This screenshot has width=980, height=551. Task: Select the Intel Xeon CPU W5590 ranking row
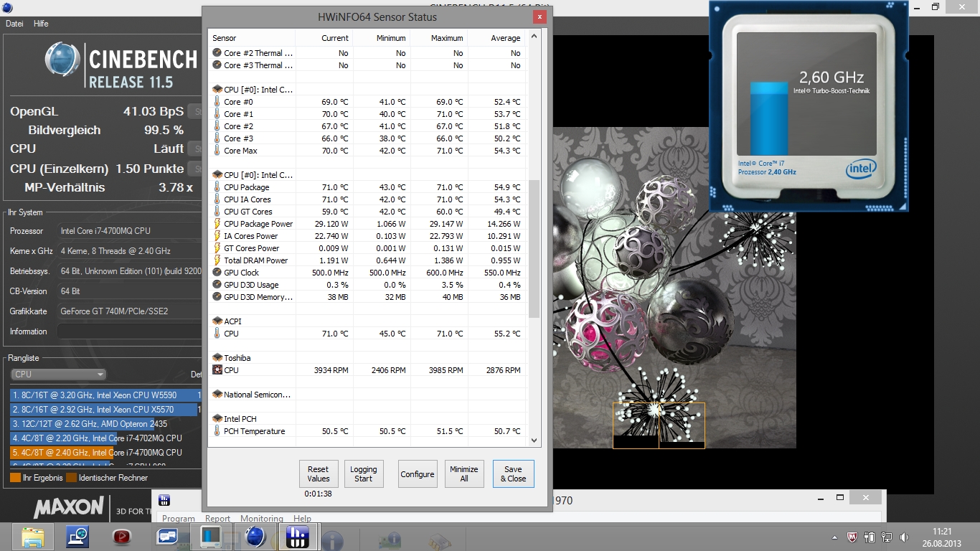(x=104, y=395)
